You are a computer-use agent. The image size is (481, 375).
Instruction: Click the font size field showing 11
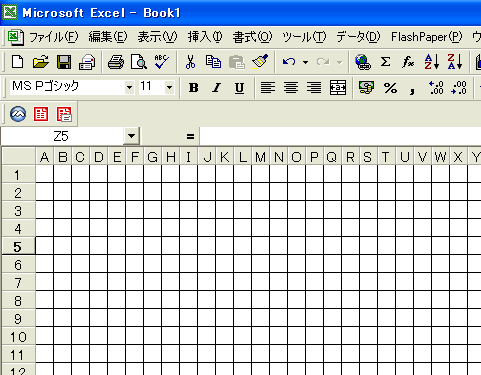[x=152, y=88]
